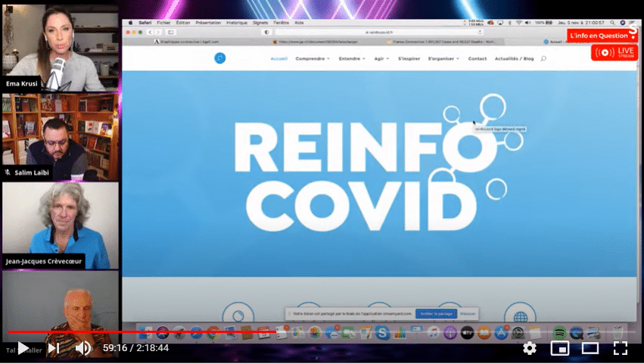
Task: Click the reinfocovid.fr address bar
Action: pos(379,32)
